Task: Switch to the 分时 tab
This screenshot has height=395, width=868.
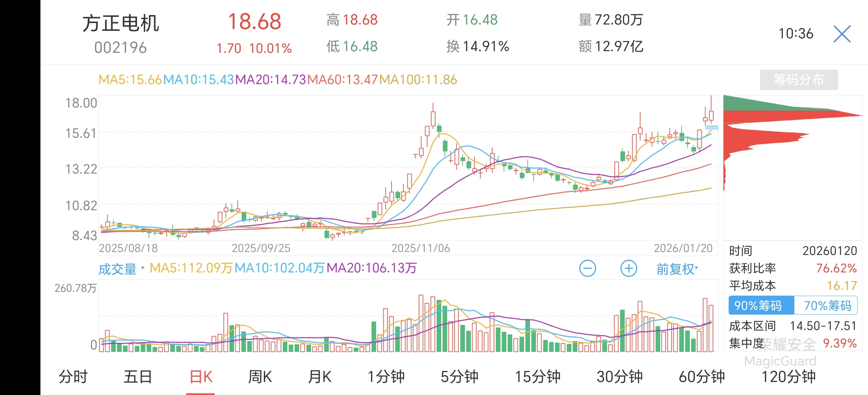Action: click(73, 377)
